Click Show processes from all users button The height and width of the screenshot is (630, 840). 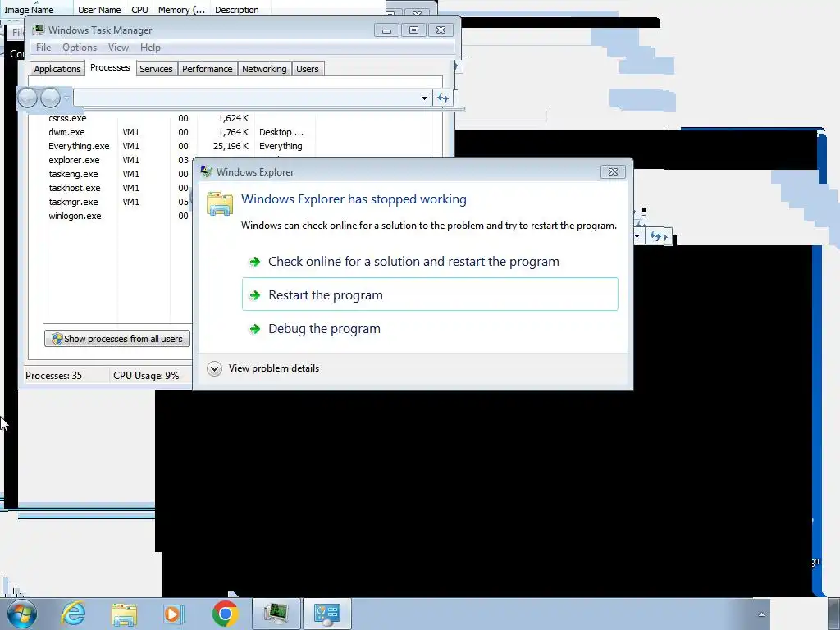tap(117, 339)
